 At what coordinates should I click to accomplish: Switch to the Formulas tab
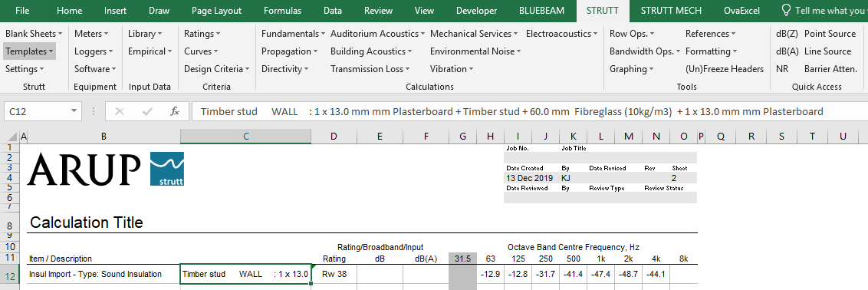(x=282, y=11)
